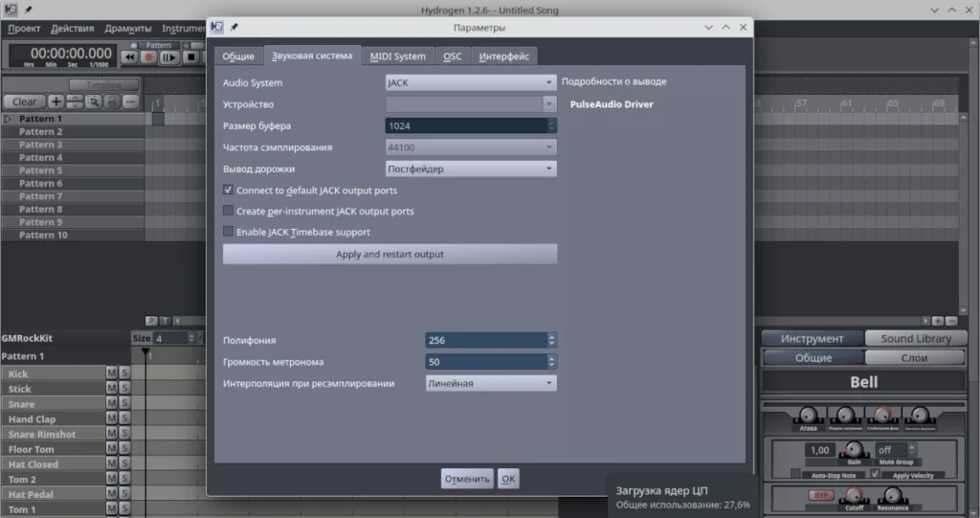The width and height of the screenshot is (980, 518).
Task: Mute the Stick instrument
Action: [111, 388]
